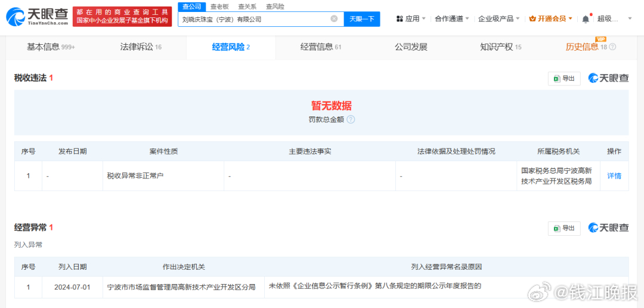Switch to 基本信息 999+ tab
This screenshot has width=644, height=308.
51,47
